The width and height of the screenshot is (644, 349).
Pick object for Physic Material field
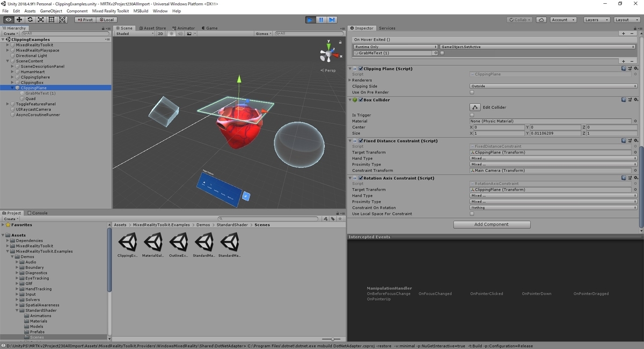(x=635, y=121)
